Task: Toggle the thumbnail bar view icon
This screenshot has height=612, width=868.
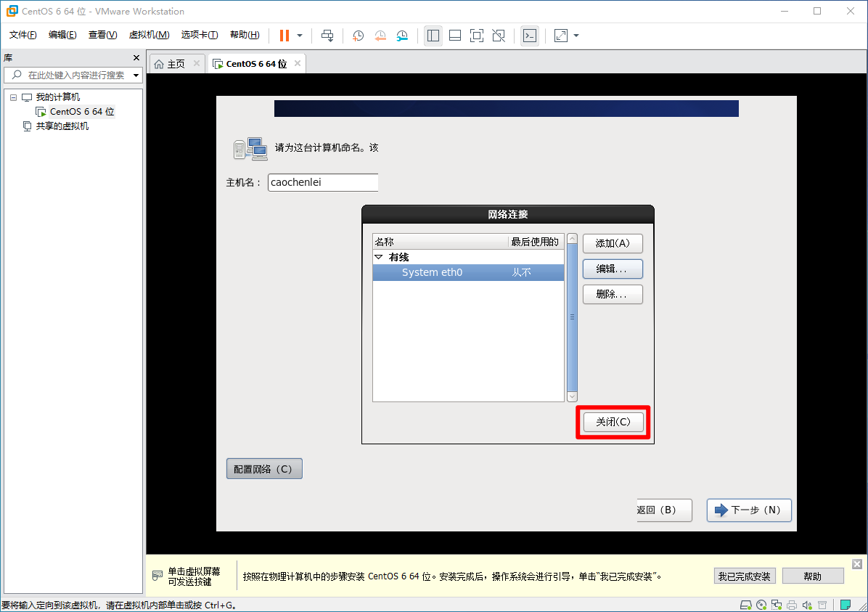Action: click(x=455, y=36)
